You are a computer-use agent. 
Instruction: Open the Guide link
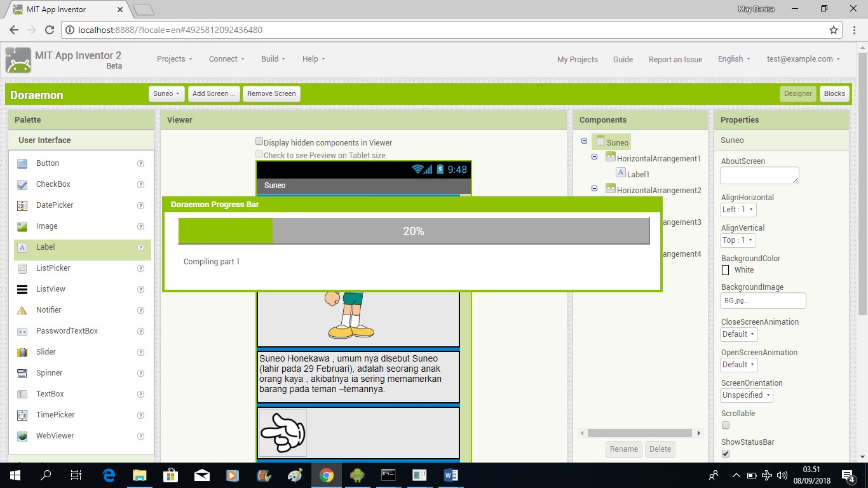point(623,59)
